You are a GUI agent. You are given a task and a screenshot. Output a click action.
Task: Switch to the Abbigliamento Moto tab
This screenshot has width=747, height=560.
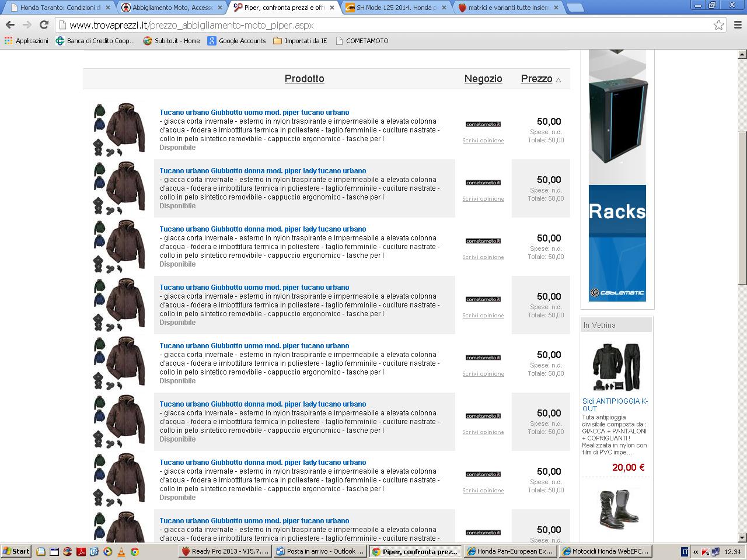[x=170, y=8]
